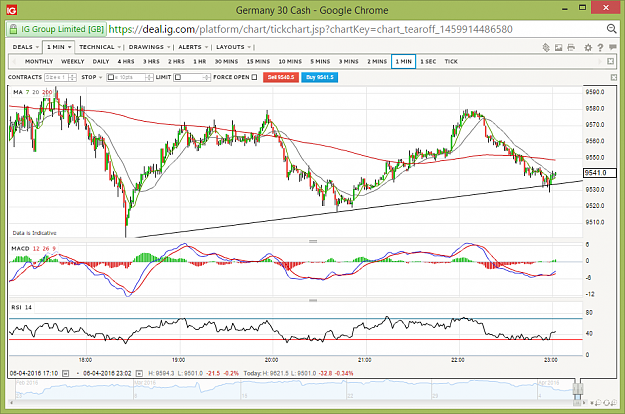Save chart as image icon
This screenshot has width=625, height=414.
click(558, 47)
